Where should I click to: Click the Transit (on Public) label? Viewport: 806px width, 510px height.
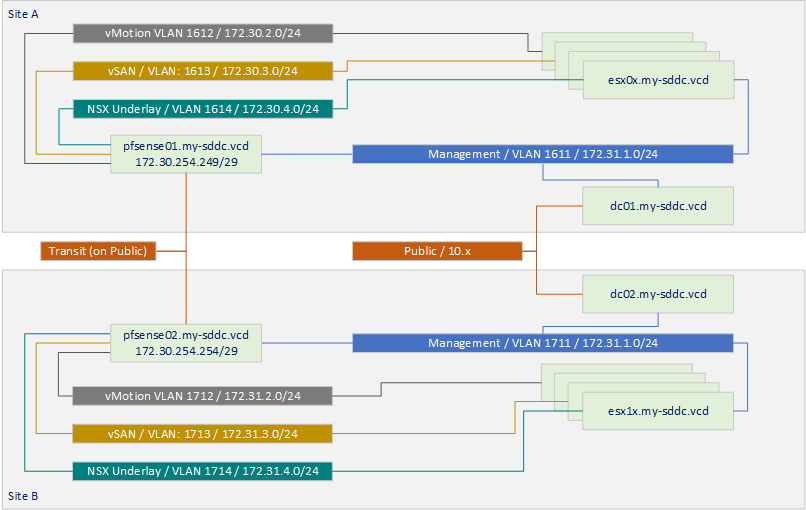coord(98,251)
